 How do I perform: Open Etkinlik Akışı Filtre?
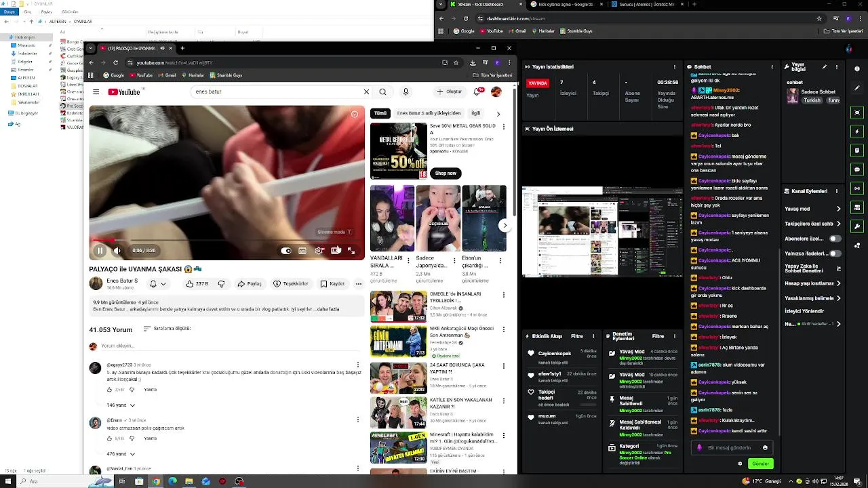tap(577, 336)
